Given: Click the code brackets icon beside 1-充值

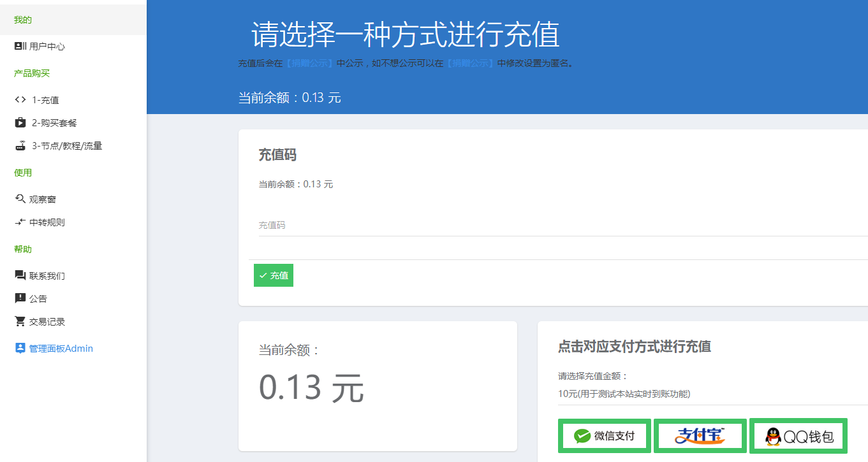Looking at the screenshot, I should [20, 99].
